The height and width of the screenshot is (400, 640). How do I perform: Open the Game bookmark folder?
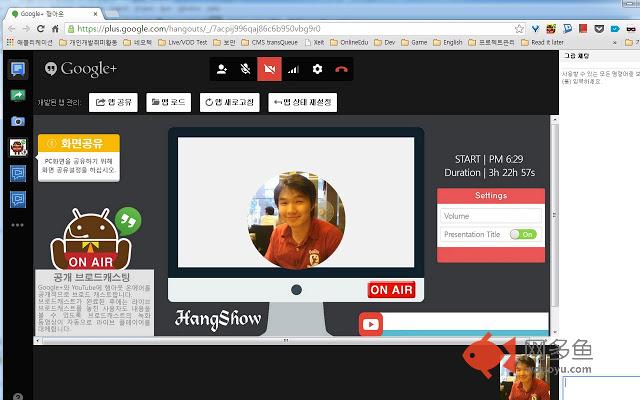(414, 42)
